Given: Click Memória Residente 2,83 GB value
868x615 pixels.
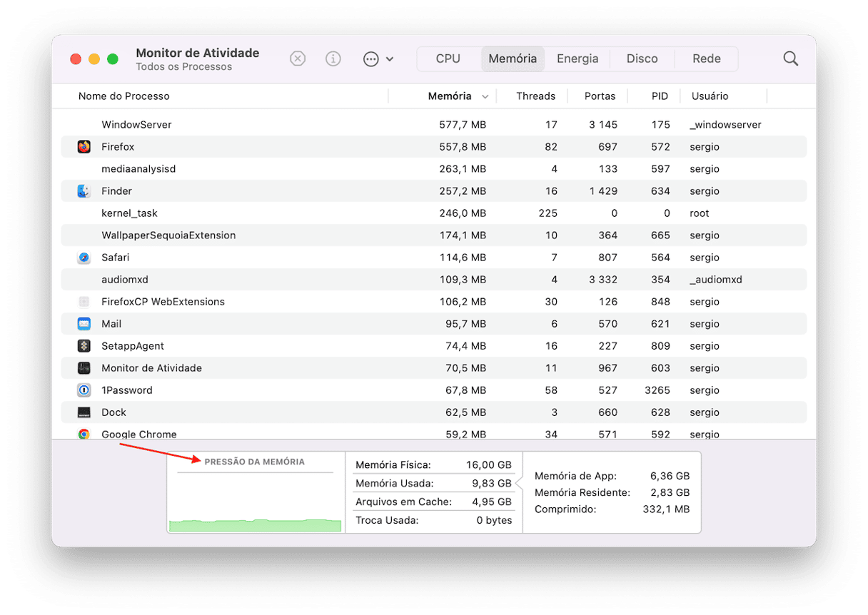Looking at the screenshot, I should (x=670, y=493).
